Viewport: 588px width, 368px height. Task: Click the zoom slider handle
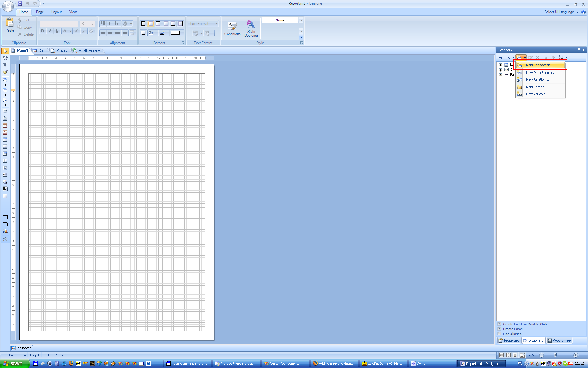click(x=555, y=355)
